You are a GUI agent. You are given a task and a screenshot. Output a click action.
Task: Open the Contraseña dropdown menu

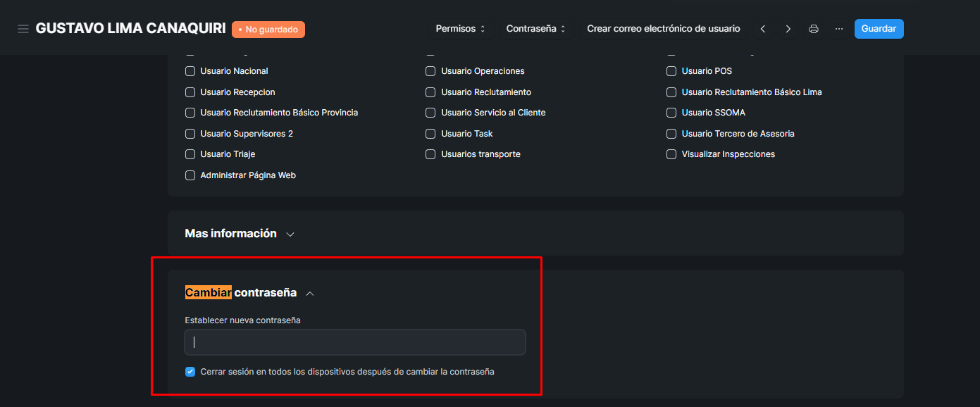click(x=536, y=29)
